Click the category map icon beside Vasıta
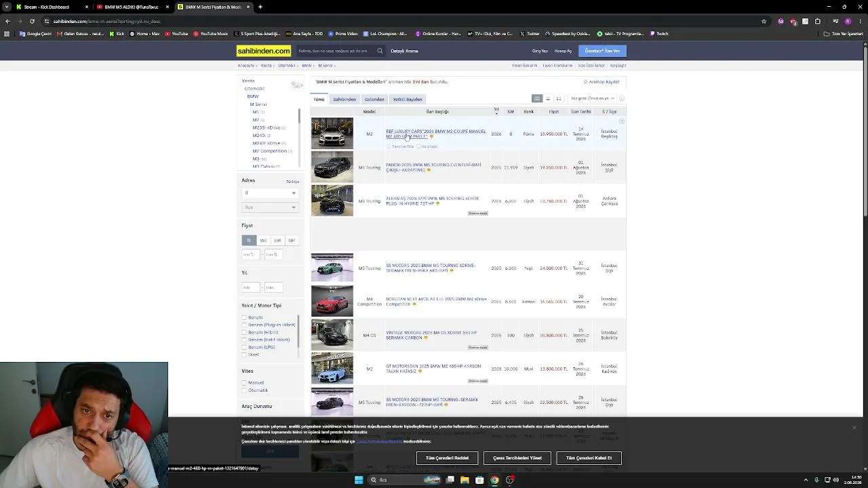This screenshot has width=868, height=488. coord(296,85)
